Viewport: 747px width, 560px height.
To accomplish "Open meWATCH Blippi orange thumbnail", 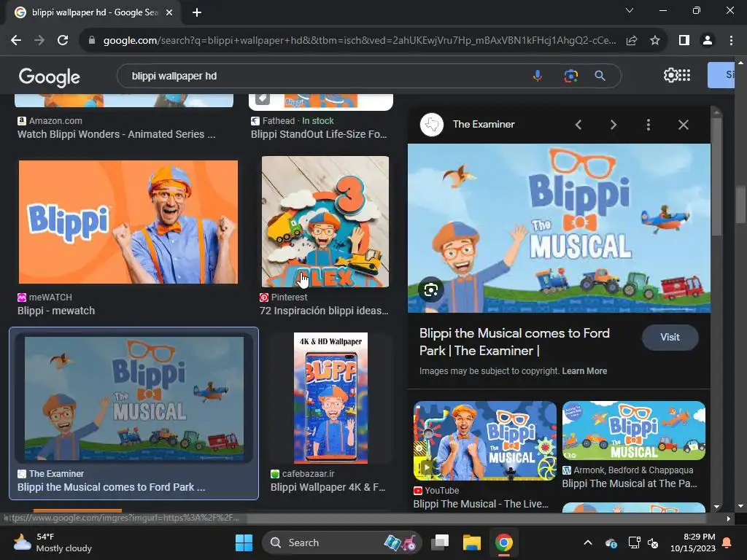I will [128, 222].
